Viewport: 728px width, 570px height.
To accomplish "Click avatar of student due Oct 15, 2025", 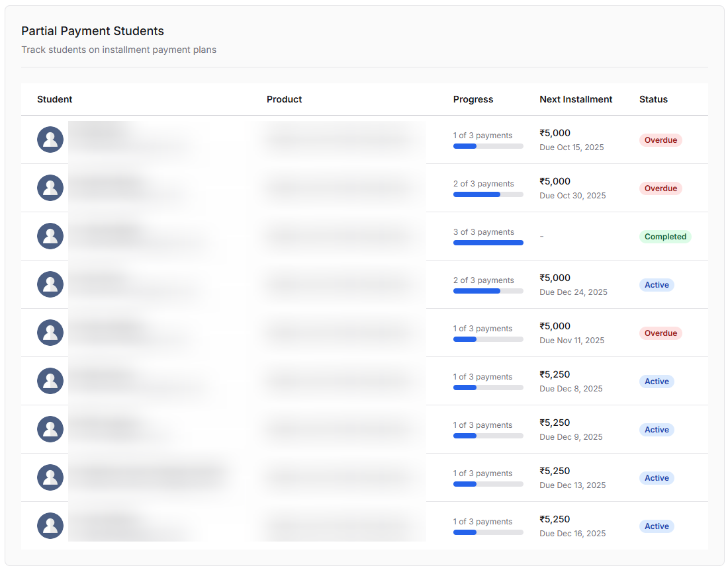I will (x=50, y=140).
